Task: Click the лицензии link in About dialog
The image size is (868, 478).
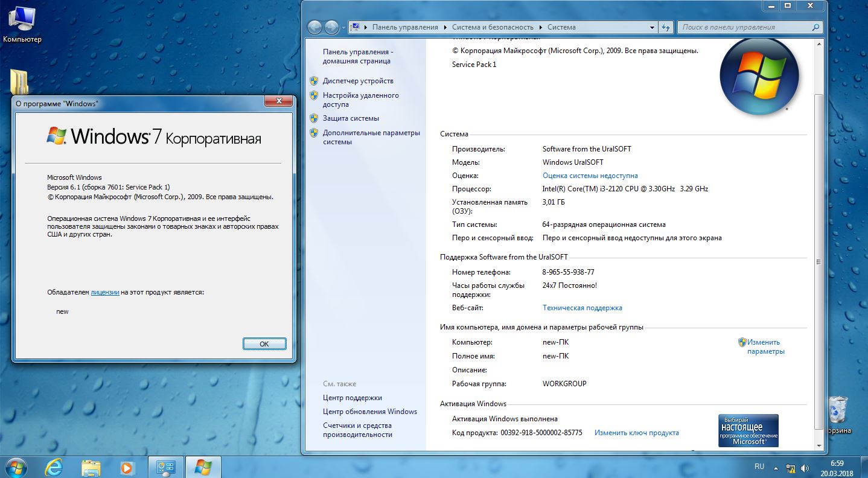Action: tap(105, 292)
